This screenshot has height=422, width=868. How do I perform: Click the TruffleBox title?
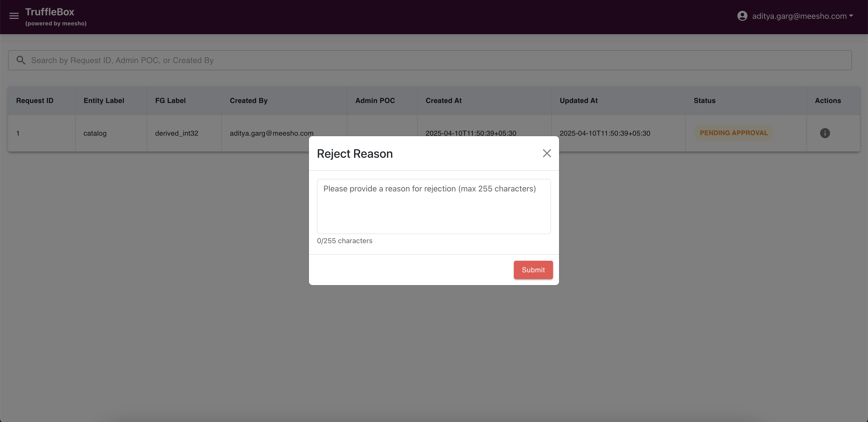tap(49, 12)
